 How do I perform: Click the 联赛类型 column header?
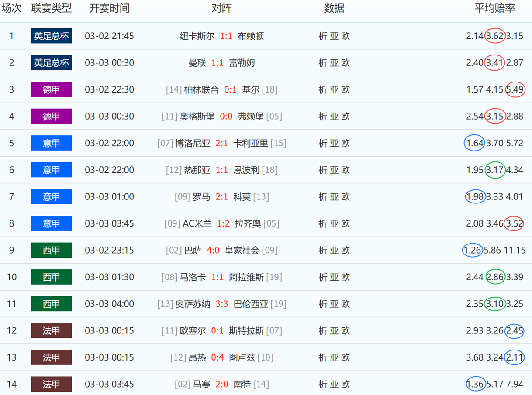52,8
